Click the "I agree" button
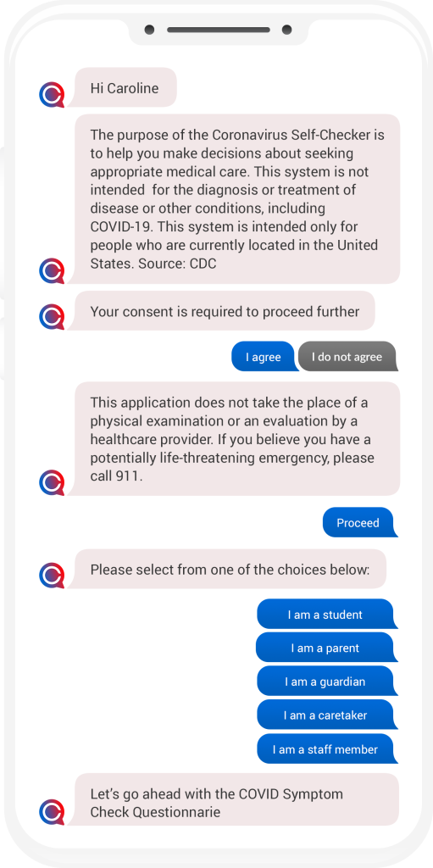The image size is (433, 868). click(x=264, y=357)
